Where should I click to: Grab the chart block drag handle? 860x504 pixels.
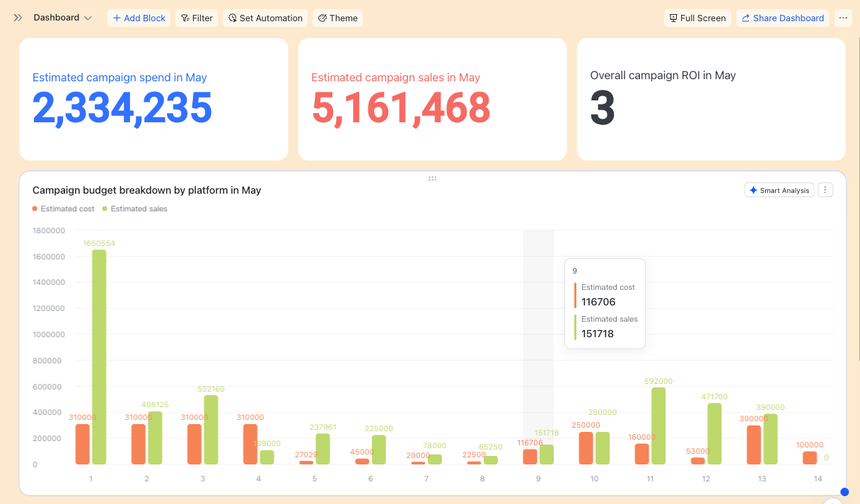(x=432, y=178)
